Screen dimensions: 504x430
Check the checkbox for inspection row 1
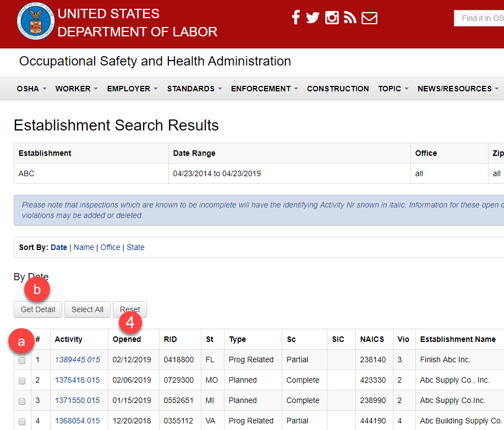tap(22, 361)
